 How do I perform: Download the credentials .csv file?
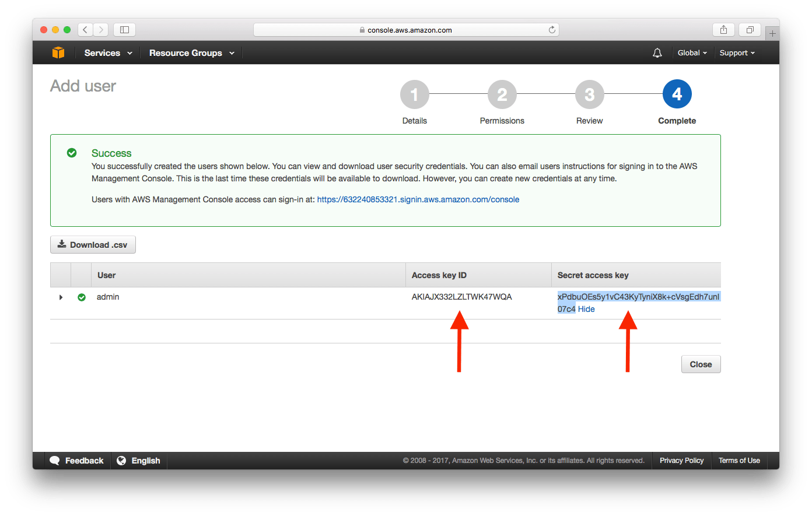[93, 245]
